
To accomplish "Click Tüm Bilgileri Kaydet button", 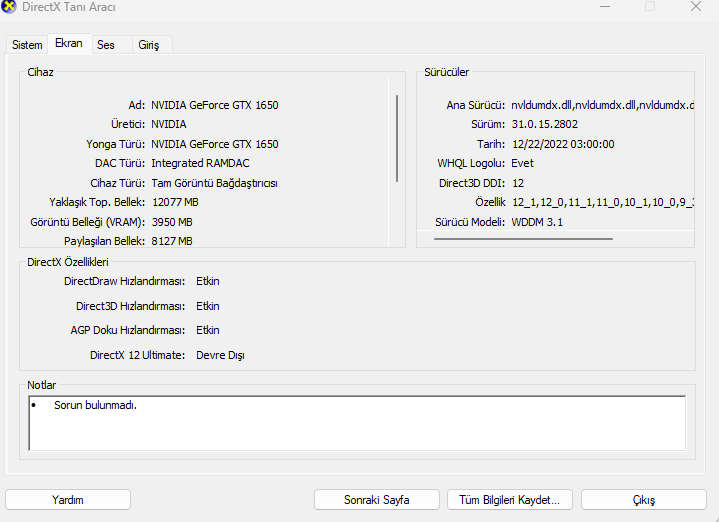I will [x=509, y=500].
